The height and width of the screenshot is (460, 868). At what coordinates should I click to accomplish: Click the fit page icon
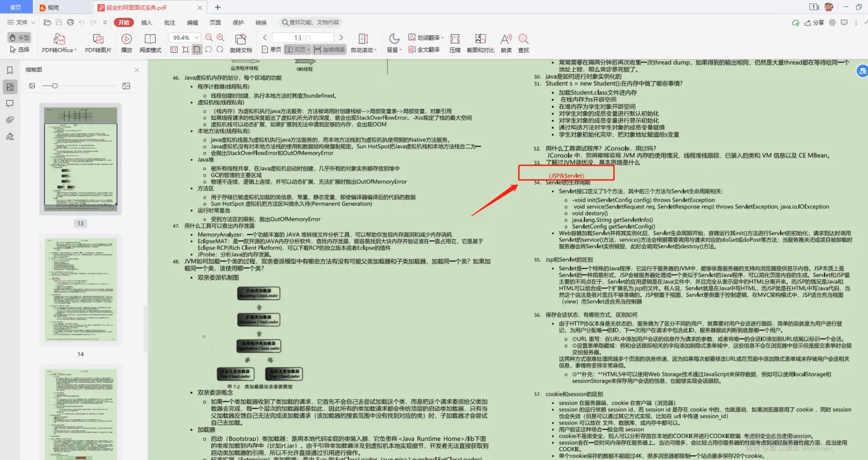[x=185, y=50]
